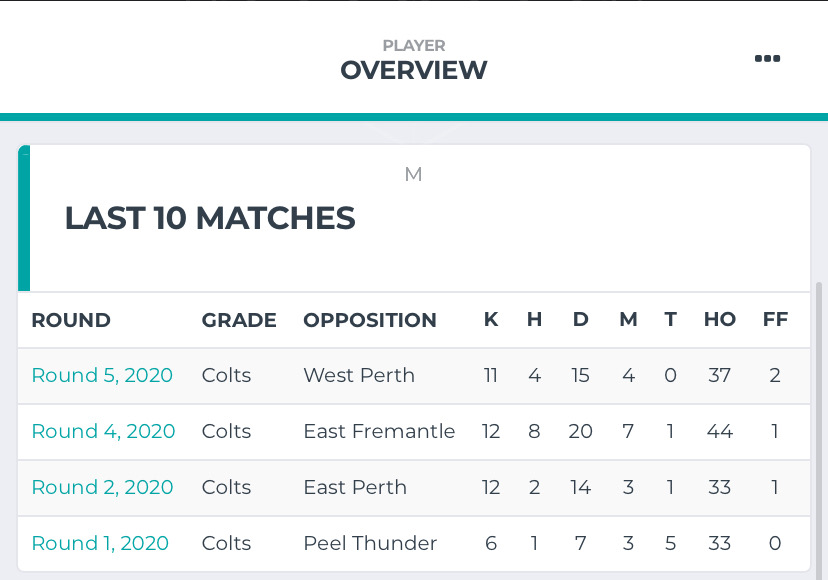This screenshot has height=580, width=828.
Task: Click the OPPOSITION column header
Action: coord(370,320)
